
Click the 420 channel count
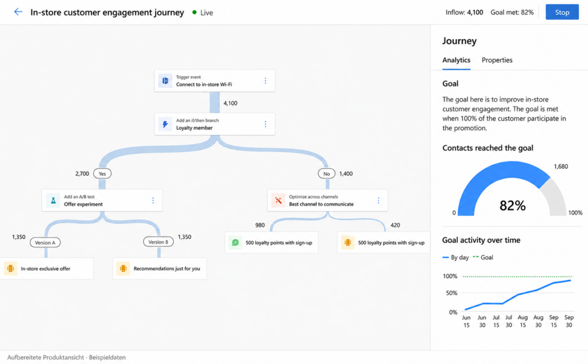pos(395,225)
